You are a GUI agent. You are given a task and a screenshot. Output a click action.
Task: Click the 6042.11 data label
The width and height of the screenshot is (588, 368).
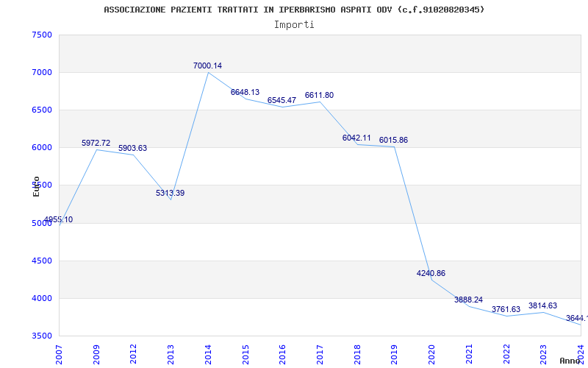point(356,138)
